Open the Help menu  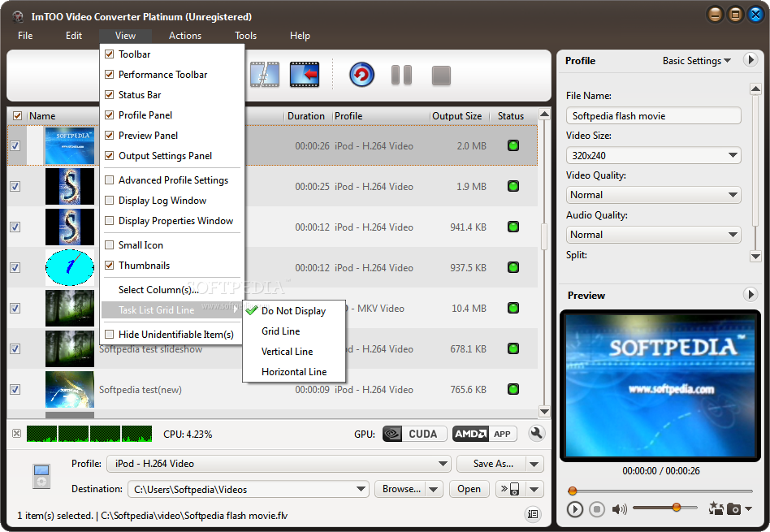click(300, 36)
